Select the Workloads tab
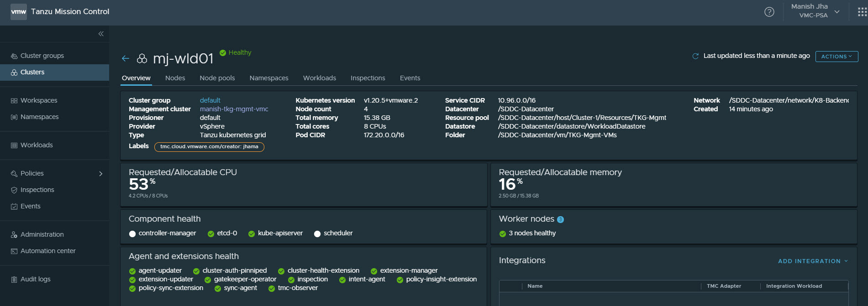Screen dimensions: 868x306 click(319, 78)
